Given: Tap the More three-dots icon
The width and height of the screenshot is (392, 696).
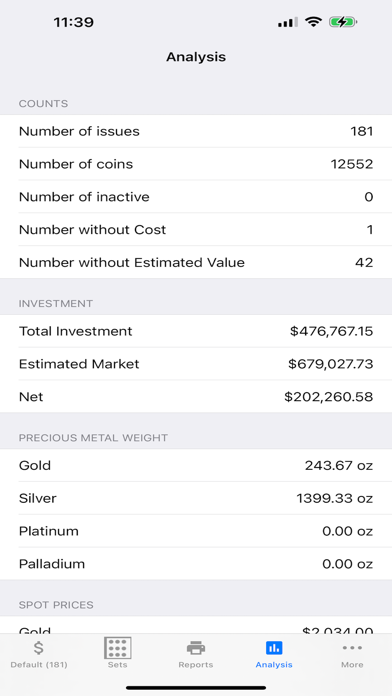Looking at the screenshot, I should 352,648.
